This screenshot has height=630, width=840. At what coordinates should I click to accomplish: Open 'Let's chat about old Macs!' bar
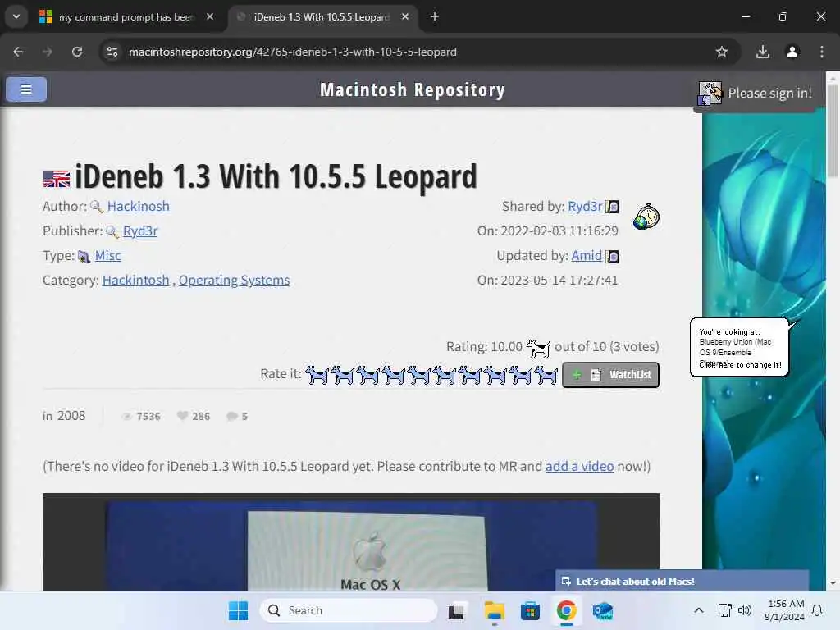coord(682,581)
